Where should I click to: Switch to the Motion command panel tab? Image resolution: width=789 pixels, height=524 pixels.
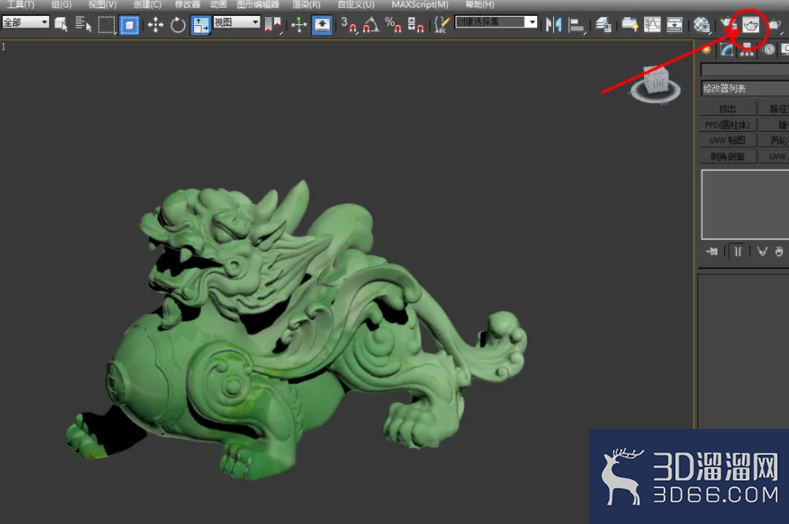pos(768,49)
